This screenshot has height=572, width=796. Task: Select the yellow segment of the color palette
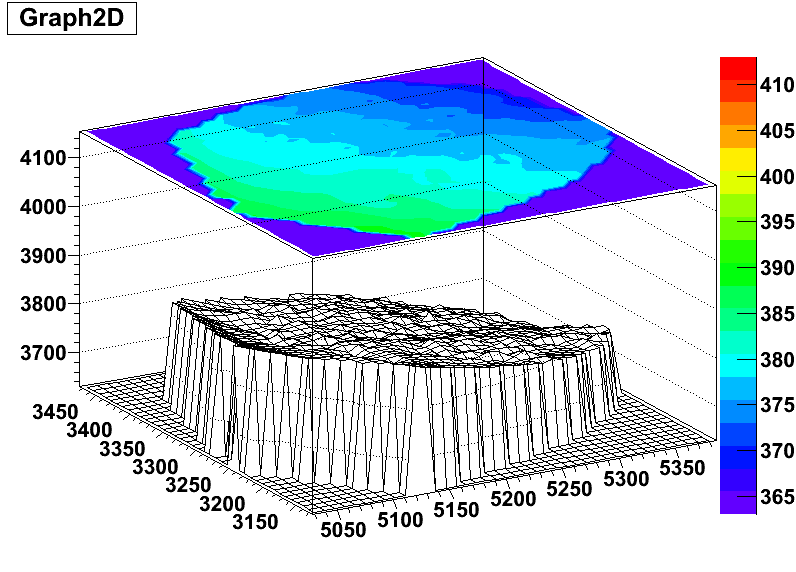tap(738, 159)
